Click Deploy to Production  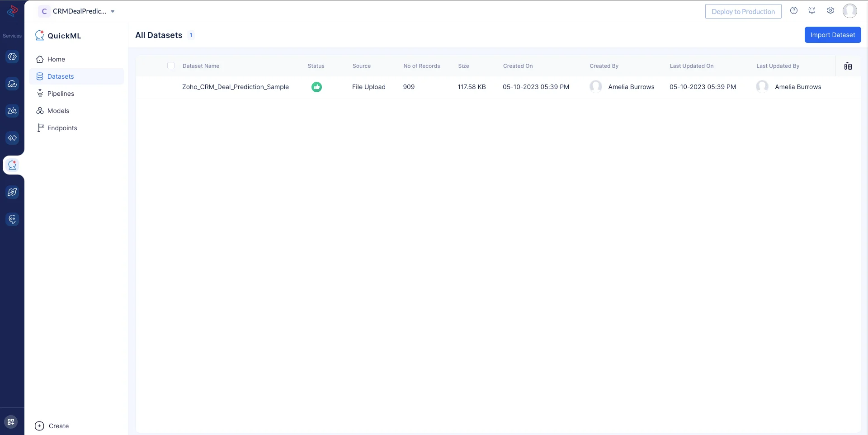point(743,11)
